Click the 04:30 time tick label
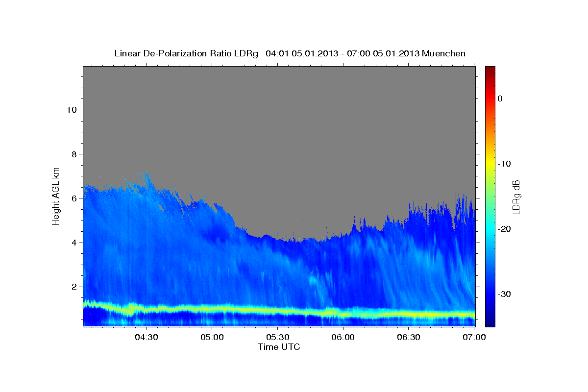Image resolution: width=588 pixels, height=392 pixels. tap(146, 338)
